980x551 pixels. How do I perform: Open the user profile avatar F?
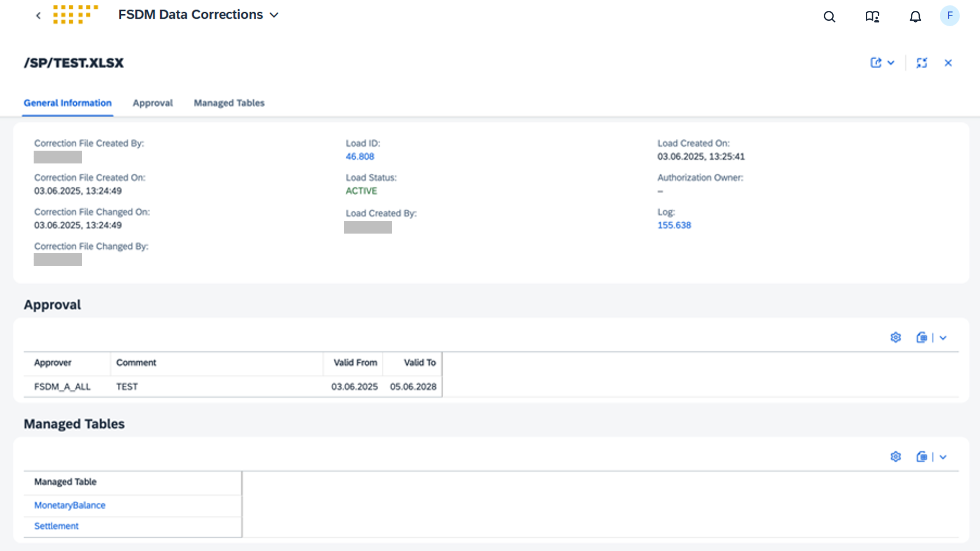tap(949, 16)
